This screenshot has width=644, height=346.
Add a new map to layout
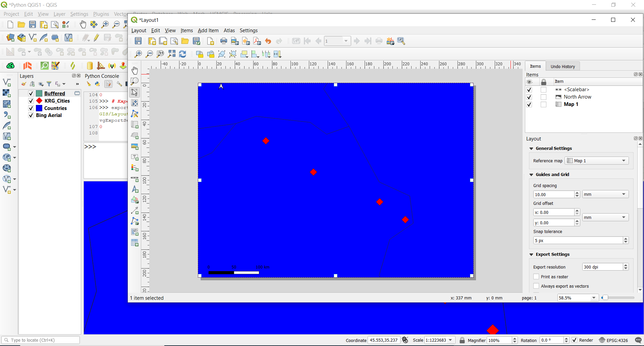135,124
